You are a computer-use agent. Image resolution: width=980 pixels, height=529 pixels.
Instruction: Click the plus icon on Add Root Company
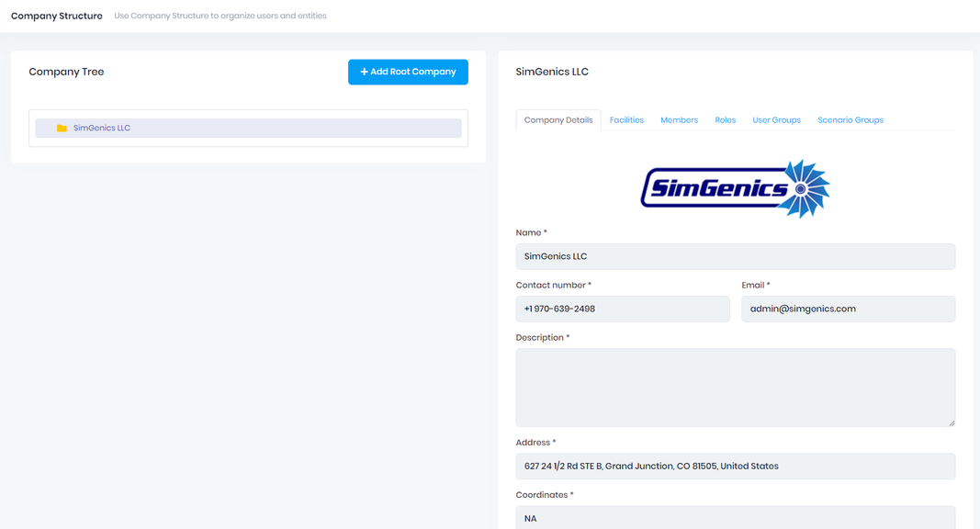(x=364, y=72)
